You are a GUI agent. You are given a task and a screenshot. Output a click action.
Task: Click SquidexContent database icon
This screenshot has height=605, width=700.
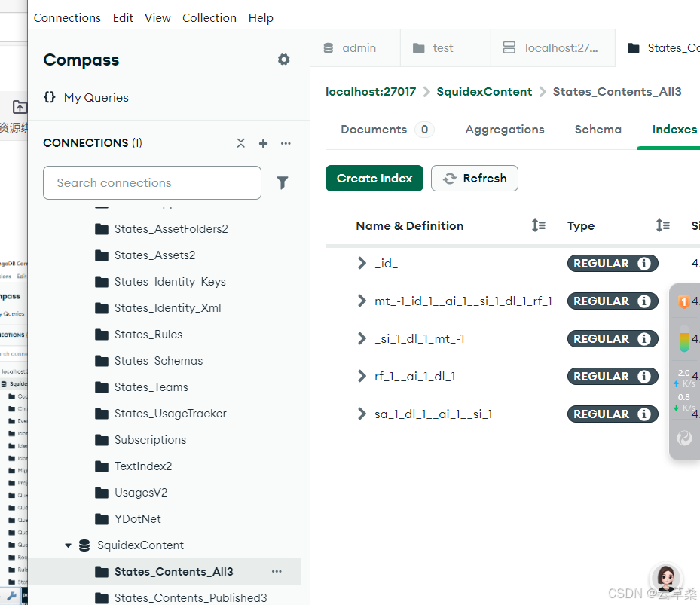[x=84, y=545]
